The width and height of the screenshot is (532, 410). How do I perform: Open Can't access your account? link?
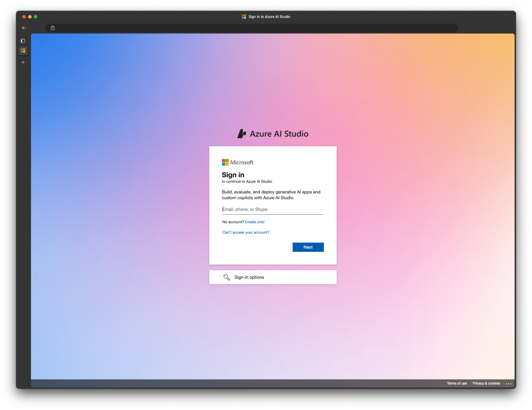(246, 233)
